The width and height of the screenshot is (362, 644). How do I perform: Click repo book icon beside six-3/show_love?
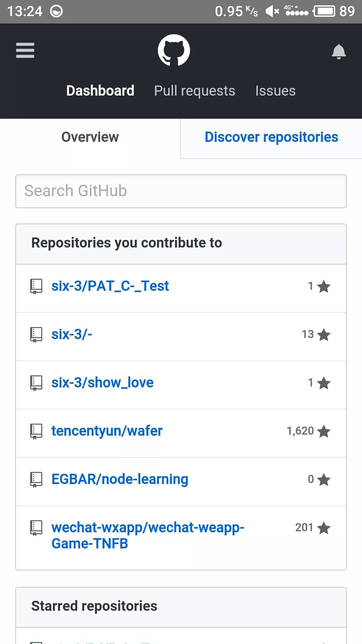click(36, 383)
